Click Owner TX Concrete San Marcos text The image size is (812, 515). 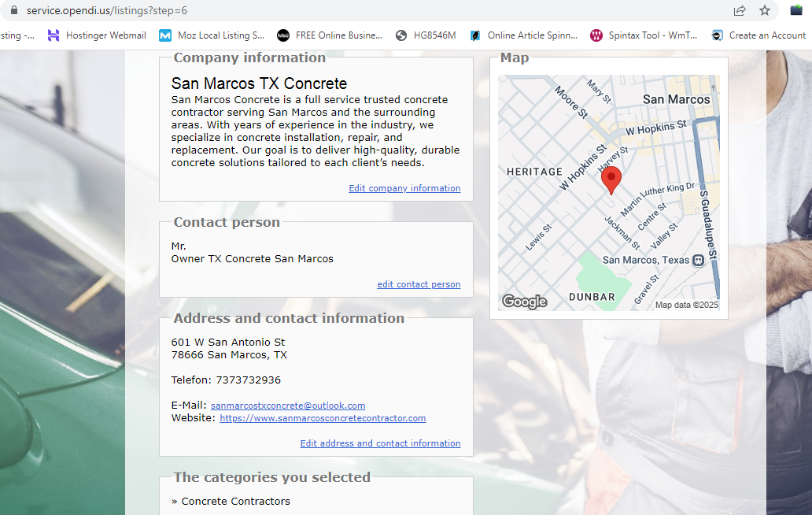(253, 259)
